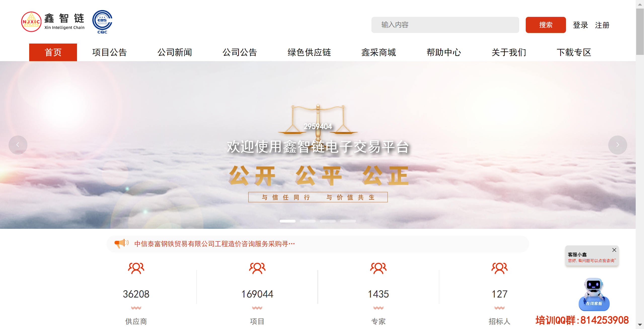Click the EBS CQC certification badge
This screenshot has height=329, width=644.
[x=102, y=22]
